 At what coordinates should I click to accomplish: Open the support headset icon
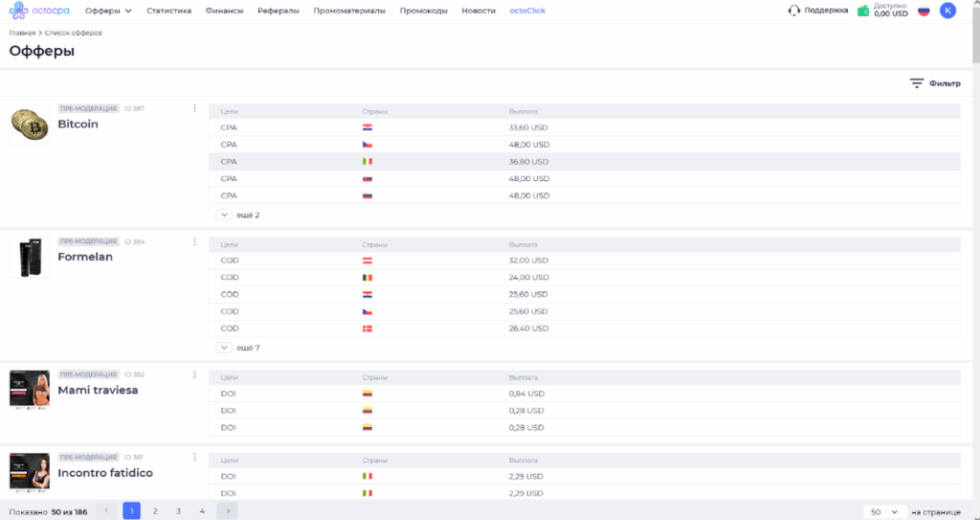793,11
